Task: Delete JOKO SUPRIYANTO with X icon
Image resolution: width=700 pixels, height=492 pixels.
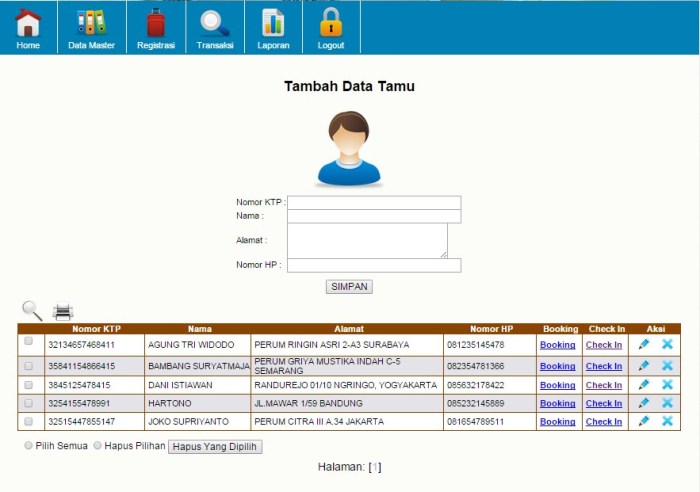Action: point(667,421)
